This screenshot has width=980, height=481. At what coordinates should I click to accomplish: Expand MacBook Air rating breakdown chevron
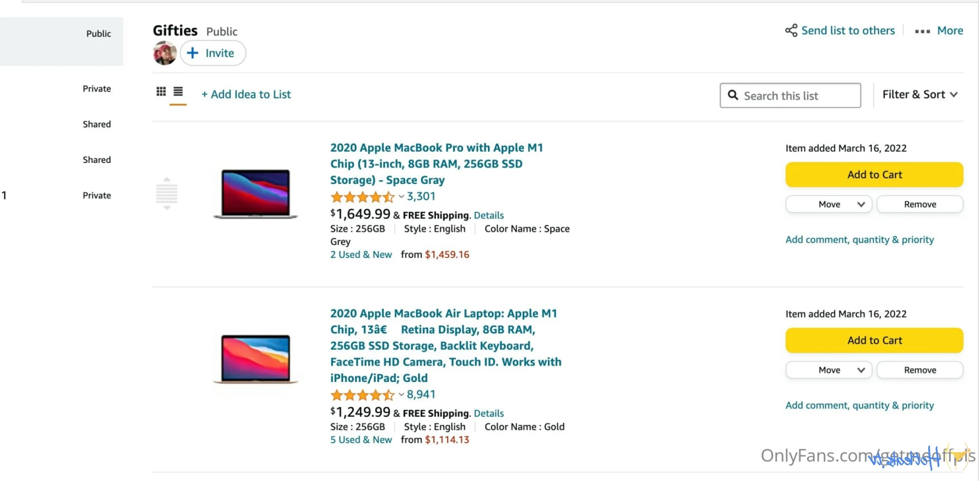coord(401,394)
